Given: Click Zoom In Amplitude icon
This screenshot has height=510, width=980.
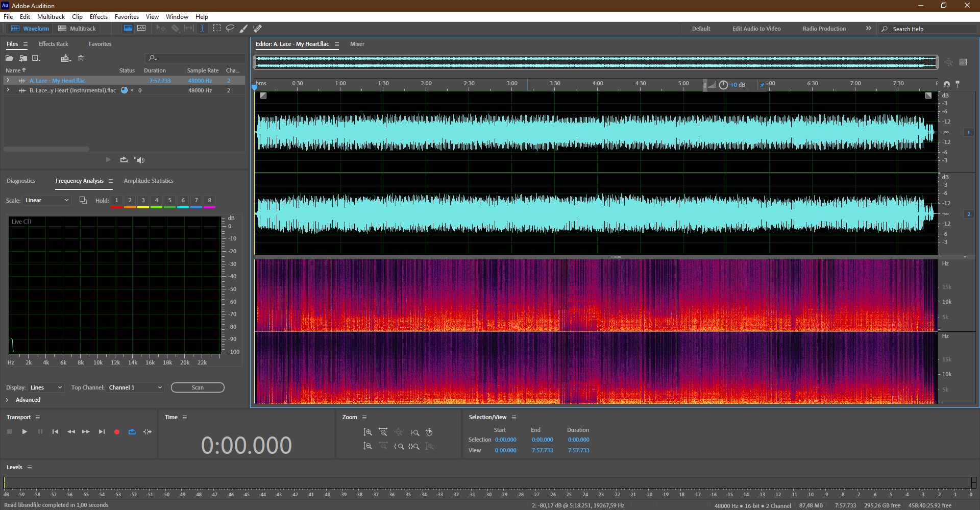Looking at the screenshot, I should tap(367, 432).
